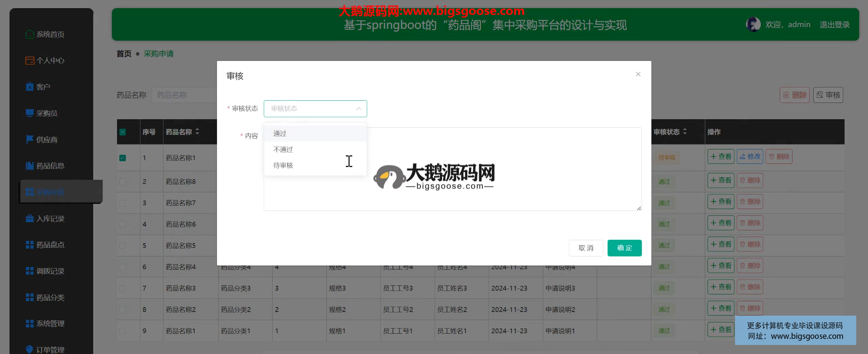Viewport: 868px width, 354px height.
Task: Click the 确定 confirm button
Action: [x=624, y=248]
